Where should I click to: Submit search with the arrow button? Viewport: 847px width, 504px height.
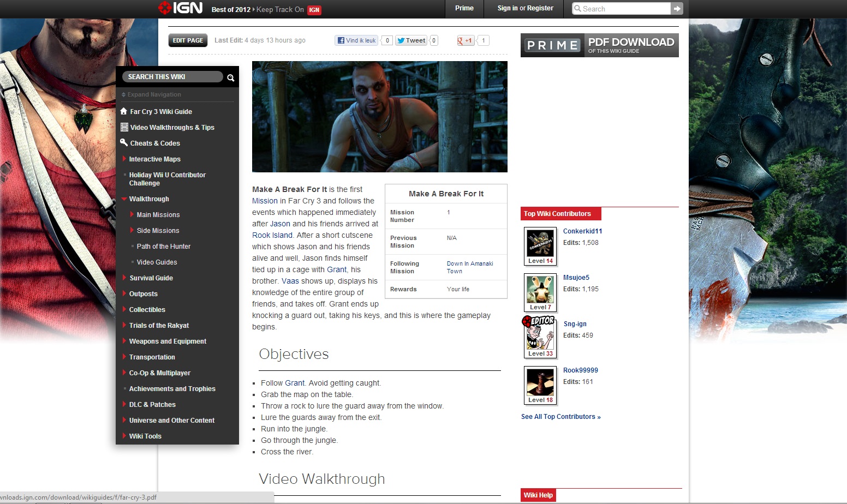677,8
